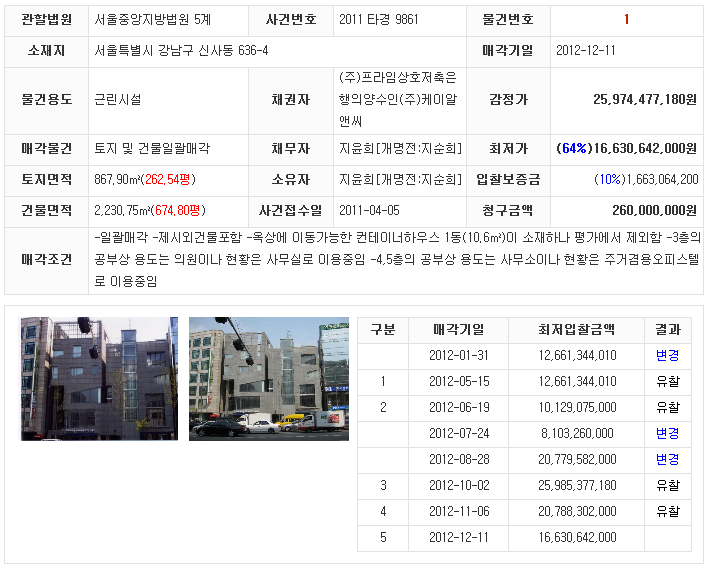704x575 pixels.
Task: Click the 결과 column header
Action: click(668, 329)
